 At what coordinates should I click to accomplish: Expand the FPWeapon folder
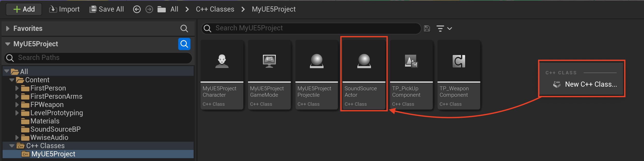[x=17, y=105]
